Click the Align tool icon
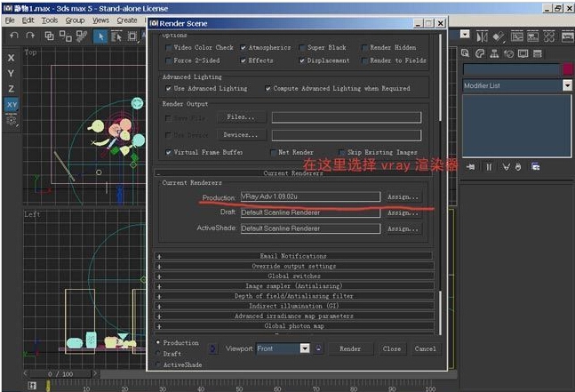This screenshot has width=575, height=392. pos(499,36)
